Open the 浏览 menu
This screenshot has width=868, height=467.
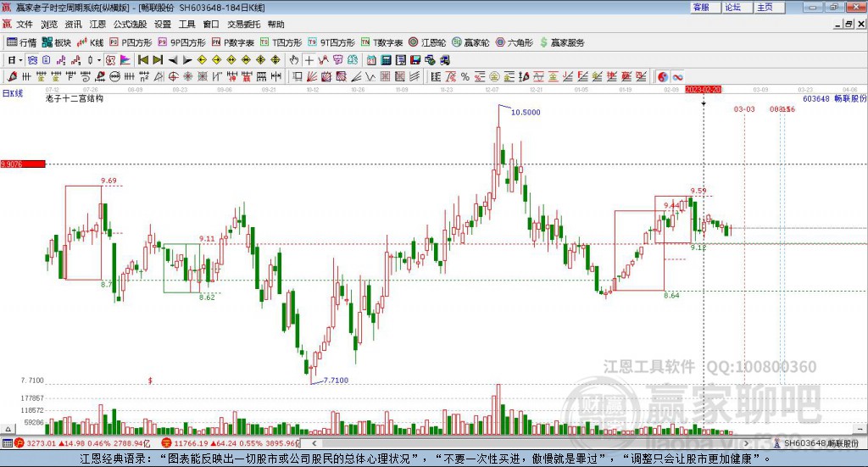click(x=48, y=25)
